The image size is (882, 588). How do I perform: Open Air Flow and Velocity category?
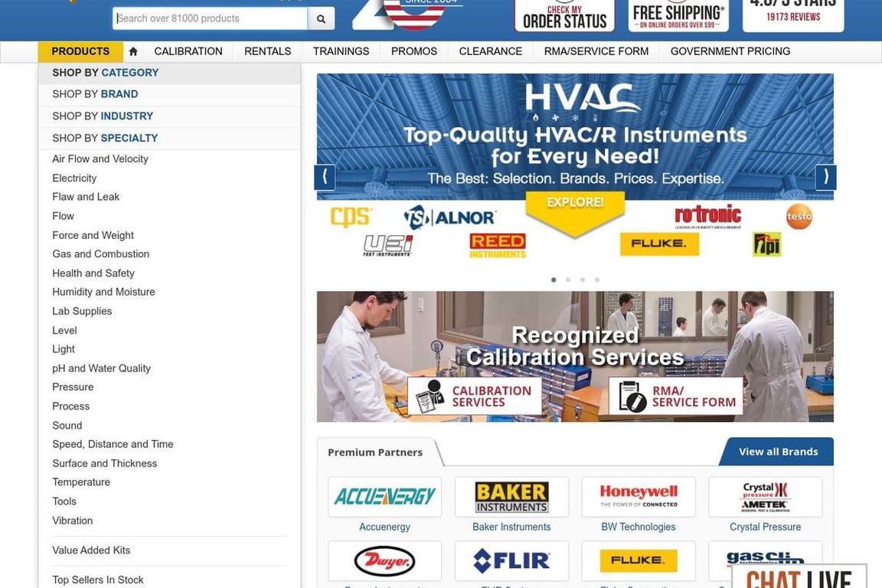(100, 159)
